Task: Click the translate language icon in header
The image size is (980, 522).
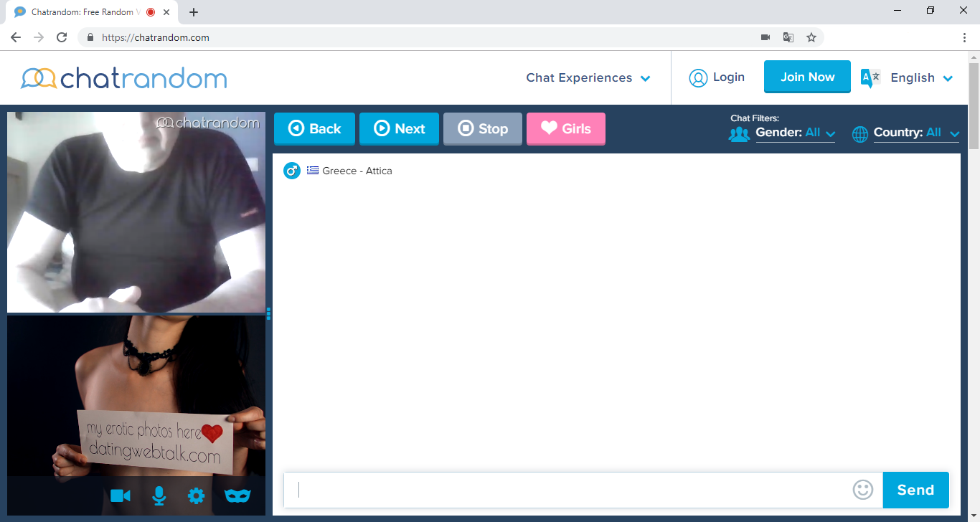Action: [x=870, y=78]
